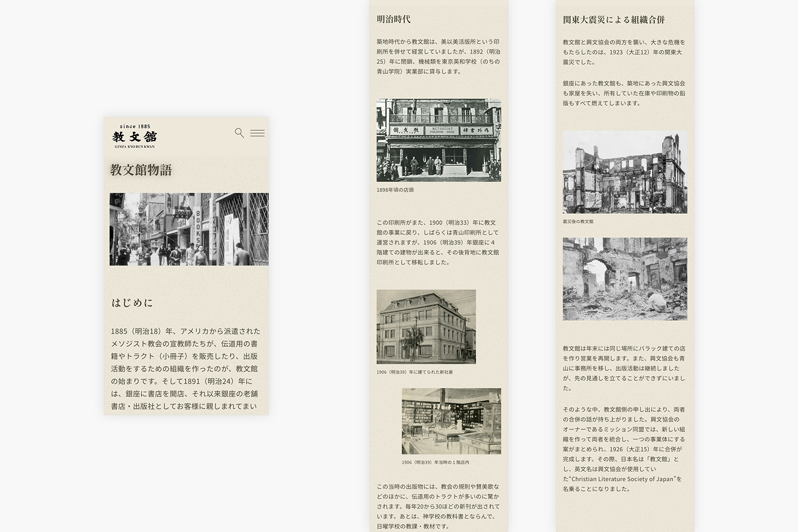Open the search magnifier icon
The image size is (798, 532).
(x=239, y=133)
